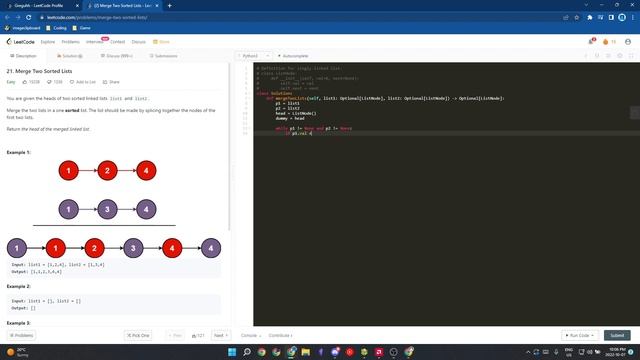Viewport: 640px width, 360px height.
Task: Click the thumbs-down dislike icon
Action: pos(49,82)
